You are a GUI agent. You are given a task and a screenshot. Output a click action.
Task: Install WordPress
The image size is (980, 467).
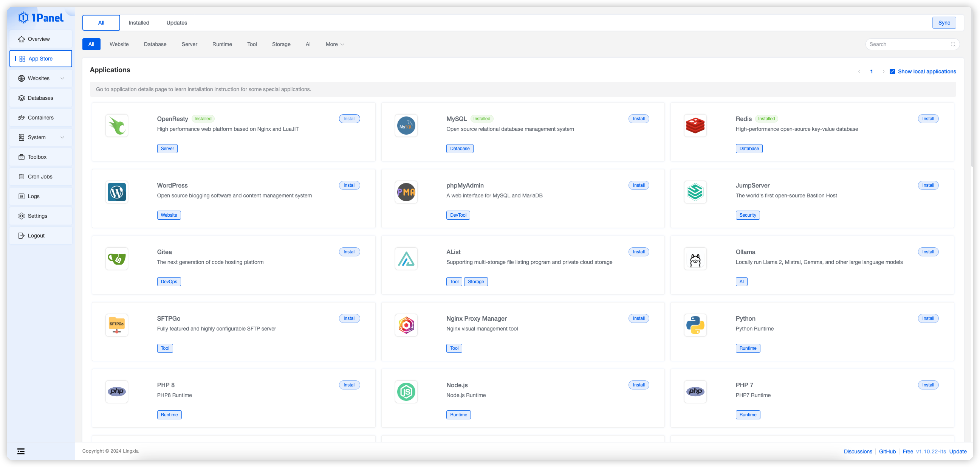coord(349,185)
